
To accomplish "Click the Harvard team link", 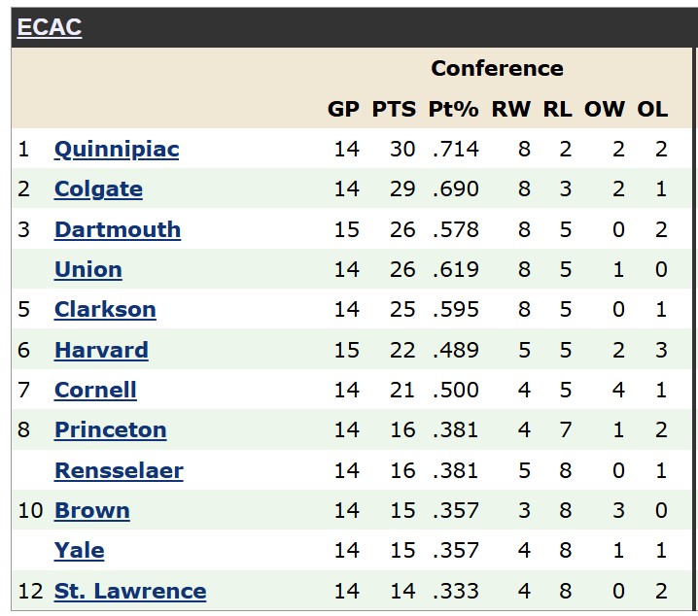I will (x=101, y=350).
